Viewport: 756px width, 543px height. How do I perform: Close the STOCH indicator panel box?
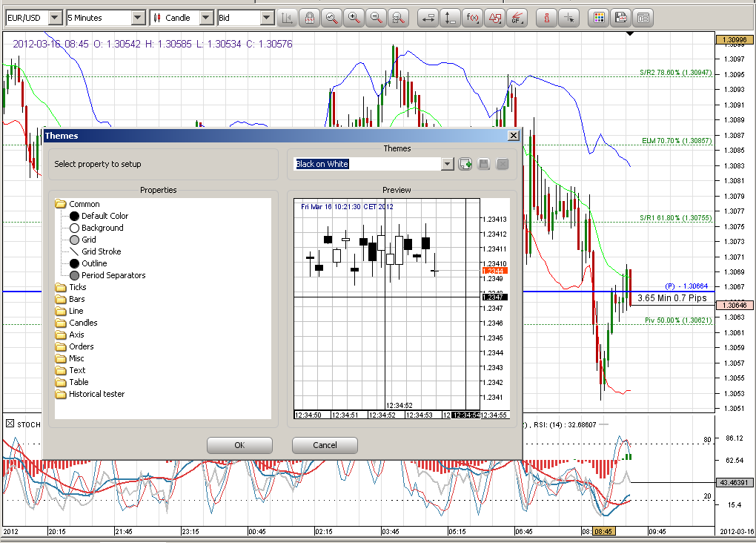10,424
